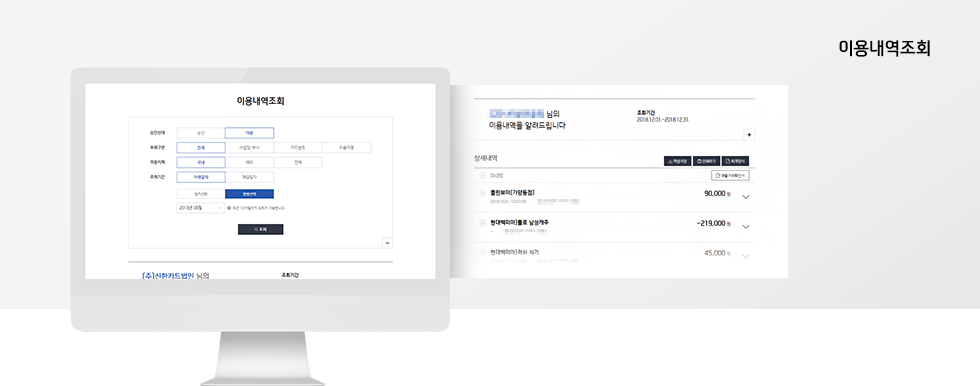The width and height of the screenshot is (980, 386).
Task: Switch to the 일자선택 tab
Action: (x=201, y=194)
